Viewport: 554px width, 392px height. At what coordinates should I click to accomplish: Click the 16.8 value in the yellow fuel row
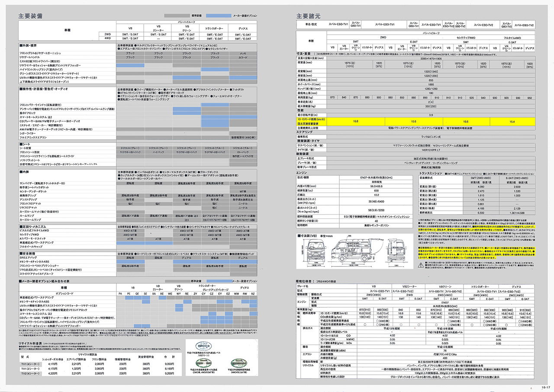356,122
